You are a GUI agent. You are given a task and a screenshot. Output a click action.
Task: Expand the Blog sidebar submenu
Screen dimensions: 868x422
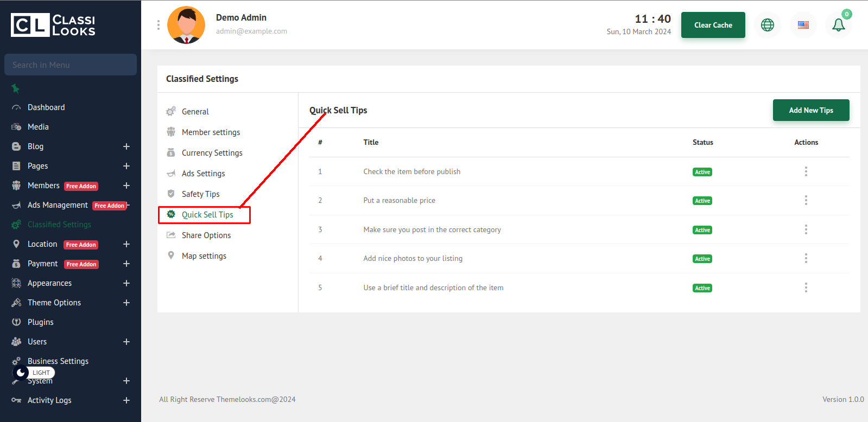pos(126,146)
